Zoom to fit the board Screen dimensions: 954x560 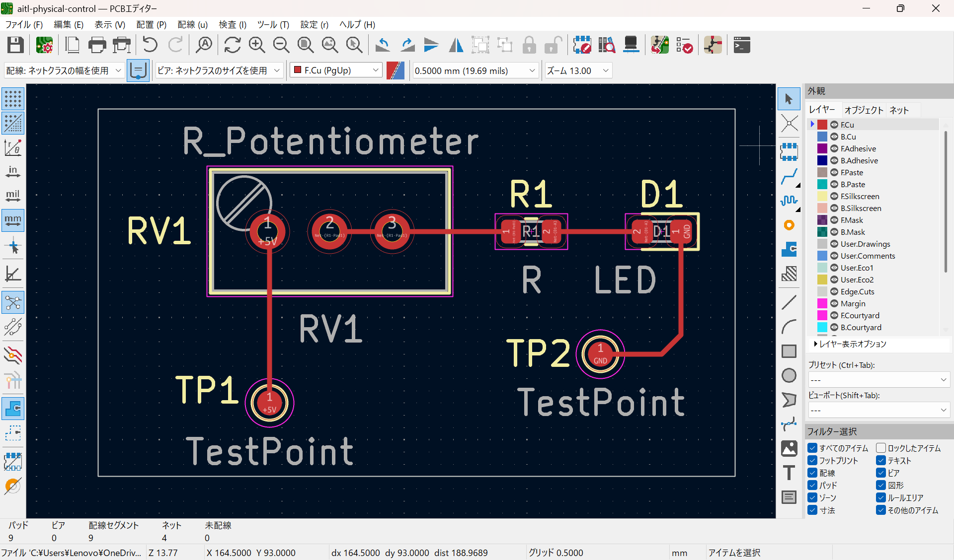pos(306,45)
